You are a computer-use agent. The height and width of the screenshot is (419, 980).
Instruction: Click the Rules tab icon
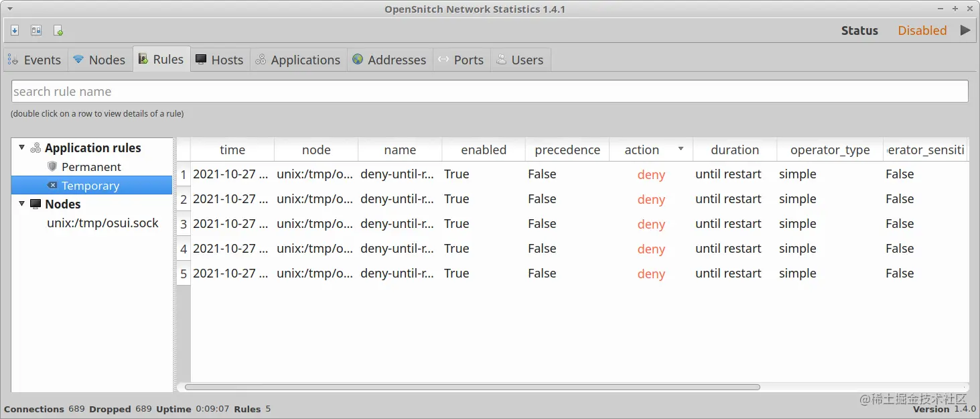(x=143, y=59)
